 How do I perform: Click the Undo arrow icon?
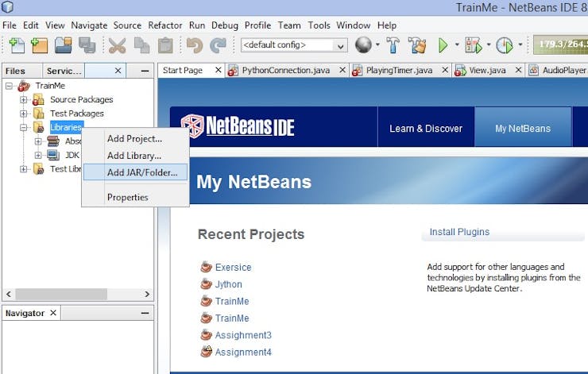pyautogui.click(x=194, y=46)
